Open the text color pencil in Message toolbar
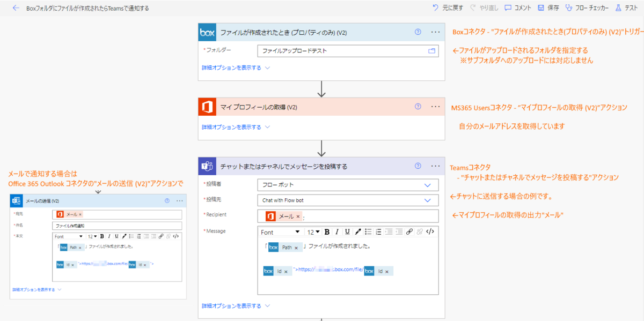This screenshot has height=321, width=644. pos(357,232)
